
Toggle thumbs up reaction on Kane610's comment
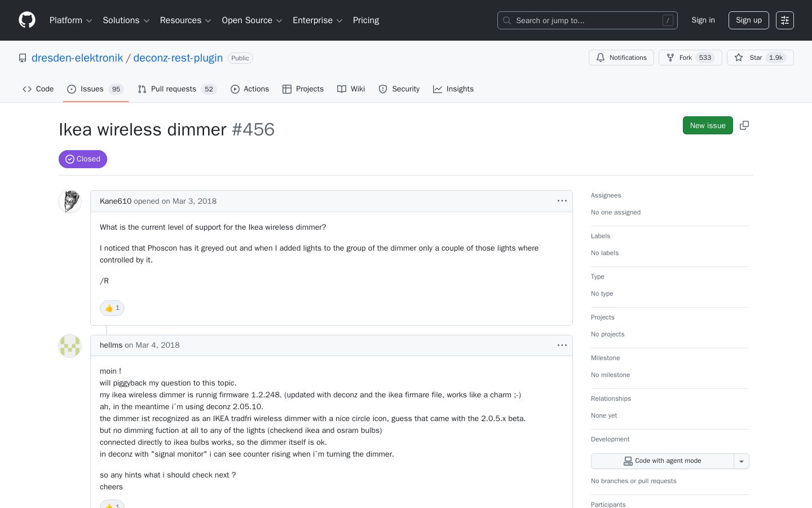tap(112, 308)
